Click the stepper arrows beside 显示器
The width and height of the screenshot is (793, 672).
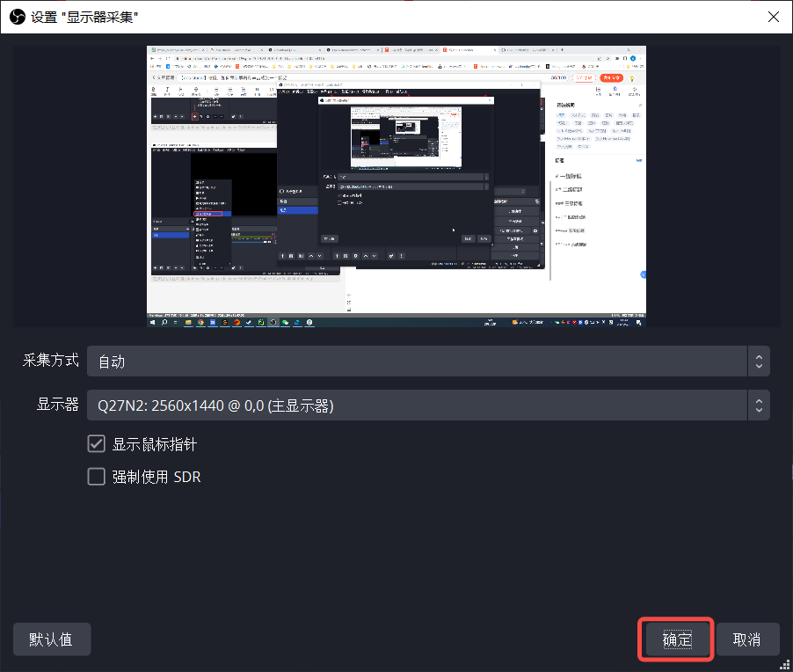coord(759,405)
